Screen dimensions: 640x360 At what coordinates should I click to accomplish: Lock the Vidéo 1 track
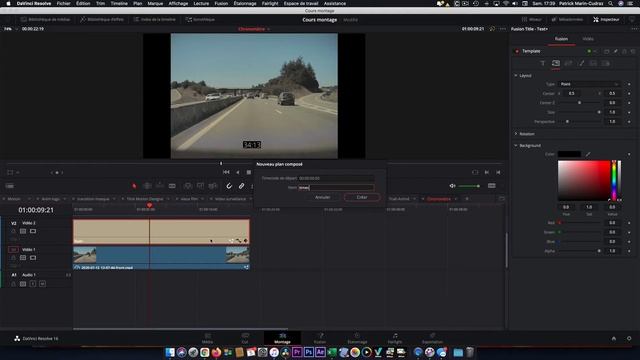[x=13, y=258]
